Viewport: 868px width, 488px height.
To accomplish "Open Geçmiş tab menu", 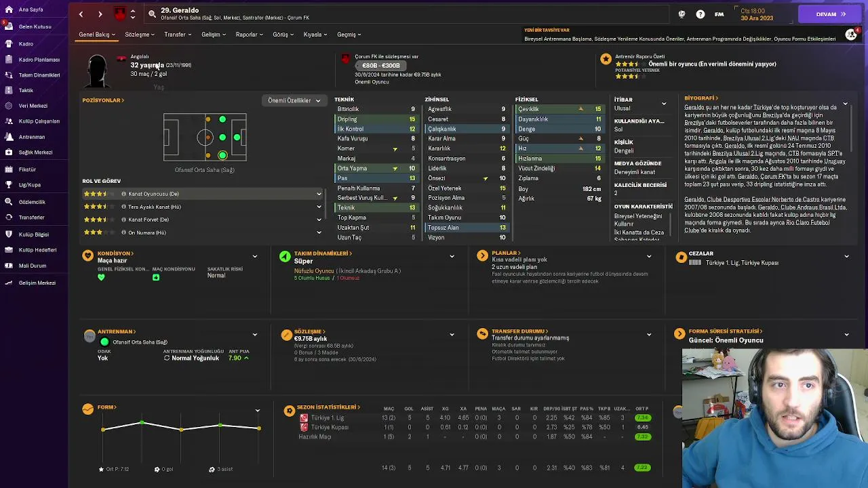I will pyautogui.click(x=349, y=35).
